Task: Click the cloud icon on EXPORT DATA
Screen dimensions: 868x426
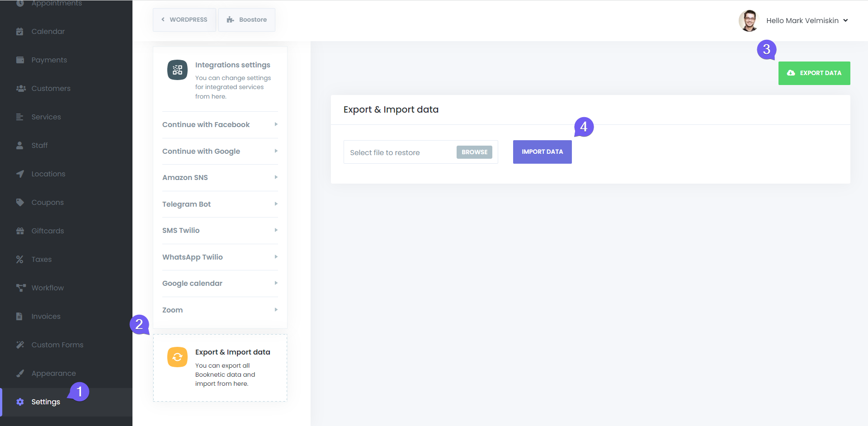Action: point(791,73)
